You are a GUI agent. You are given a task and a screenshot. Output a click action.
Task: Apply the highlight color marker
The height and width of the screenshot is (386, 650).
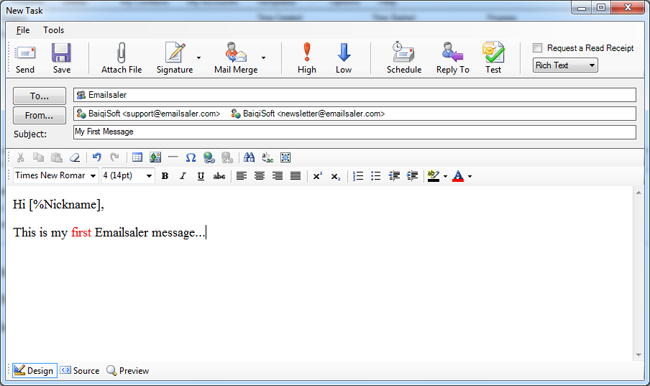coord(433,176)
